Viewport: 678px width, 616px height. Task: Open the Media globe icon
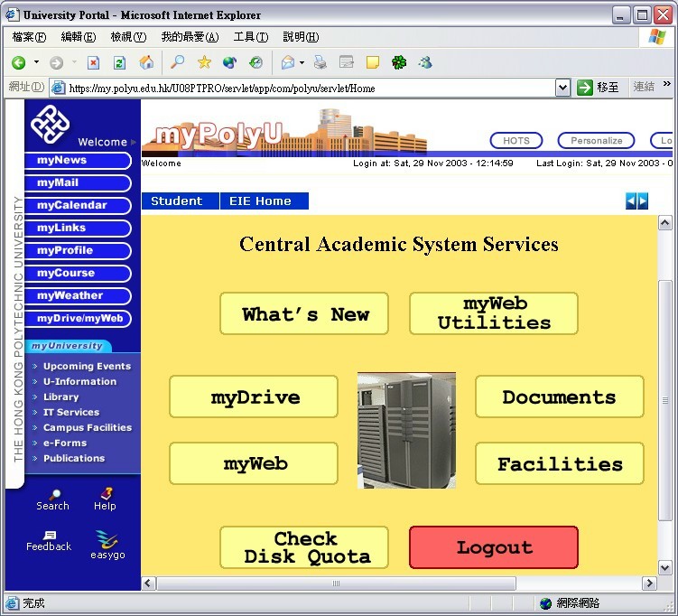[x=229, y=63]
